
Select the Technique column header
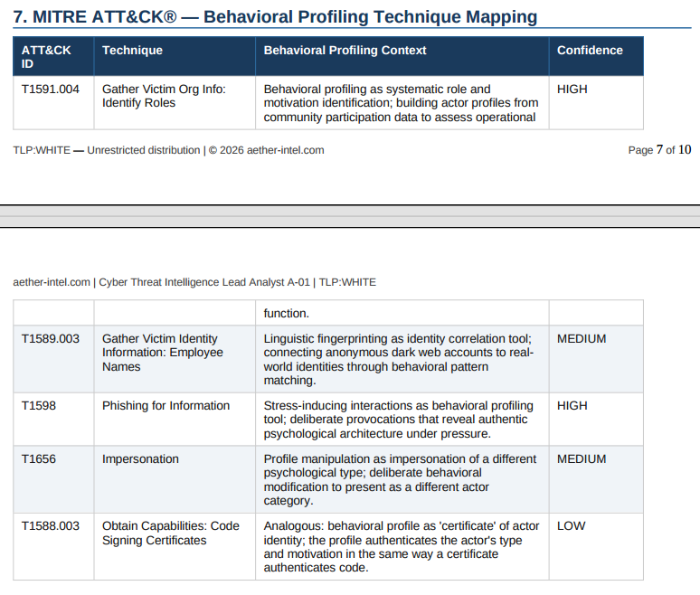175,56
